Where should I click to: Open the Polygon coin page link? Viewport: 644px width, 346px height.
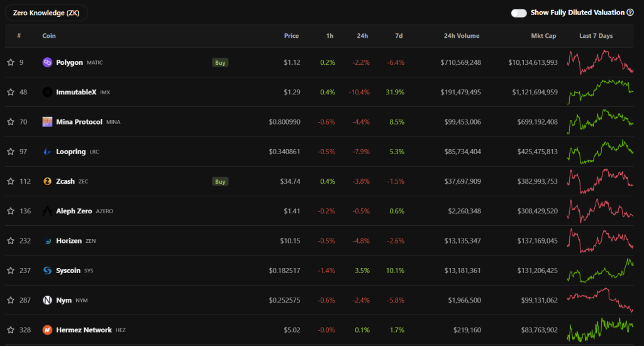(69, 62)
